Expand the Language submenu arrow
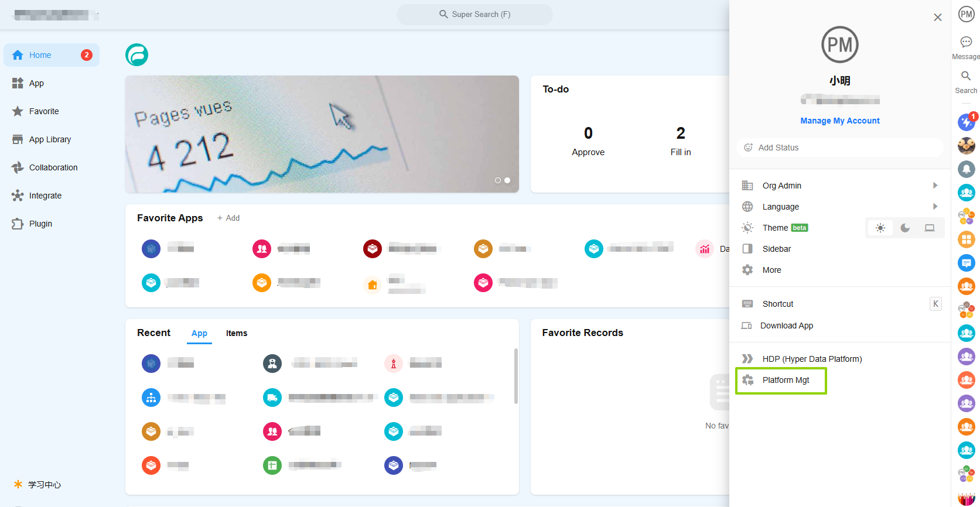 coord(935,207)
